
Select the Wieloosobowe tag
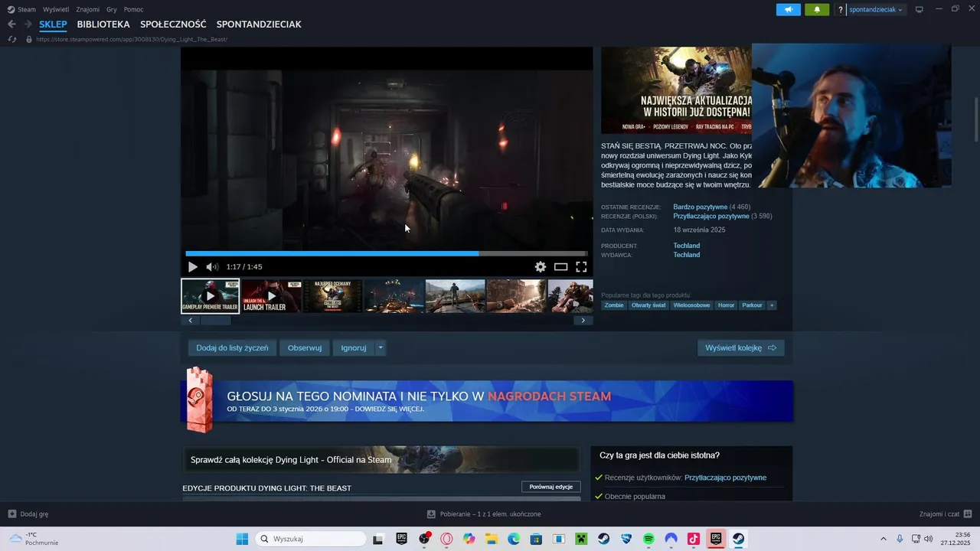tap(691, 305)
